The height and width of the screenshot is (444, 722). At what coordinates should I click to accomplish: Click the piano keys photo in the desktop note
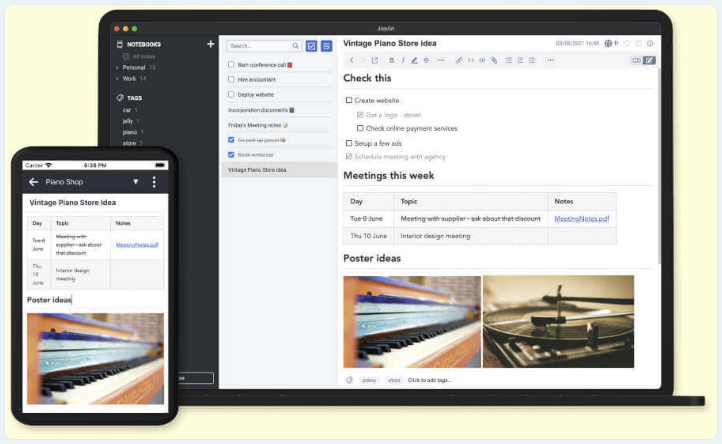pyautogui.click(x=412, y=321)
